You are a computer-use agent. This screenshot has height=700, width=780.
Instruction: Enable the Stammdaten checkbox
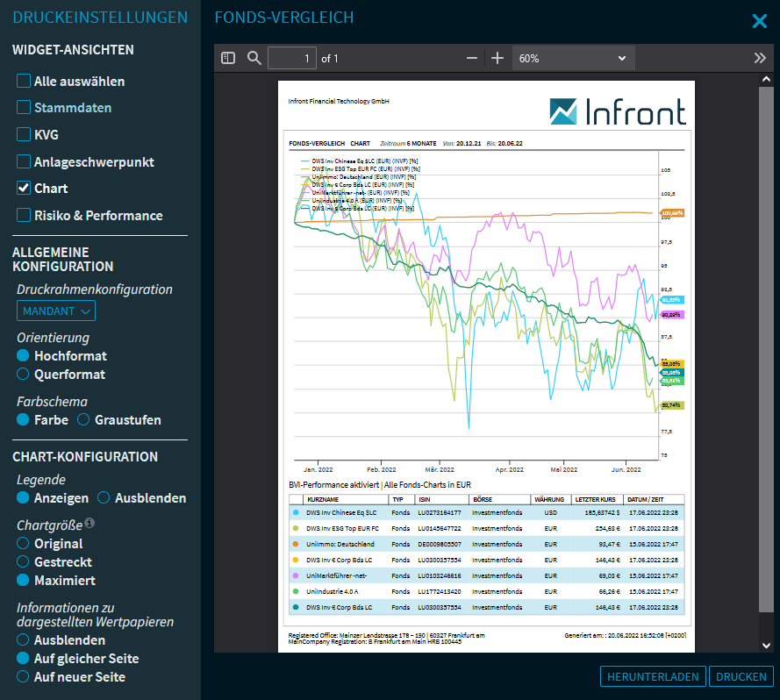pyautogui.click(x=24, y=108)
